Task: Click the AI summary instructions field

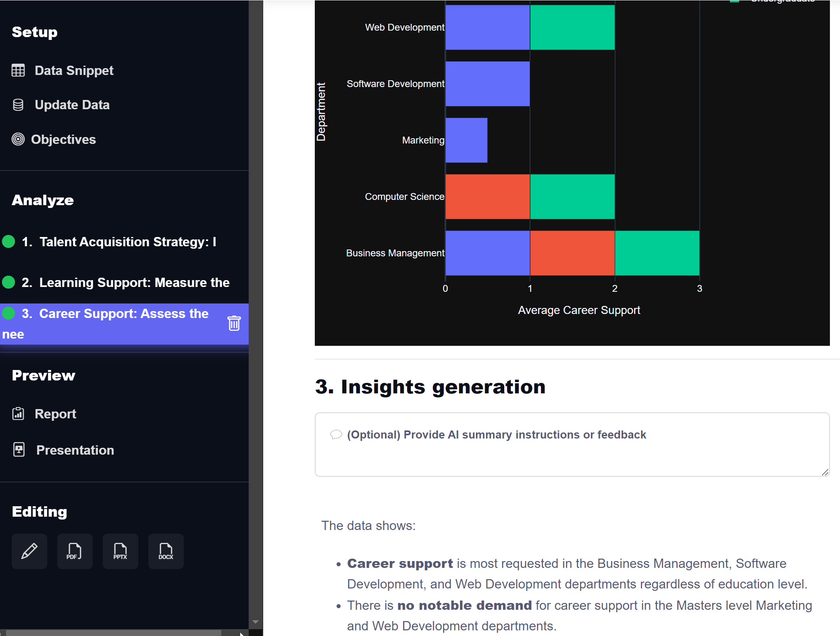Action: pyautogui.click(x=572, y=445)
